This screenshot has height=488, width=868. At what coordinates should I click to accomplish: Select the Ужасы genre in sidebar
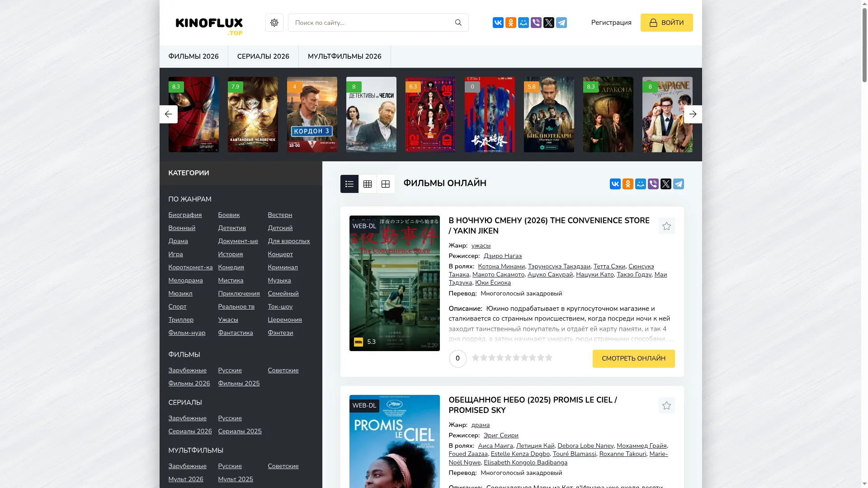pyautogui.click(x=228, y=320)
